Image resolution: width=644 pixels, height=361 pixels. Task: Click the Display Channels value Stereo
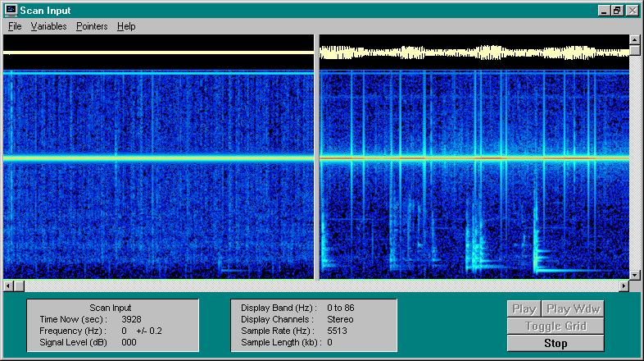click(x=341, y=319)
